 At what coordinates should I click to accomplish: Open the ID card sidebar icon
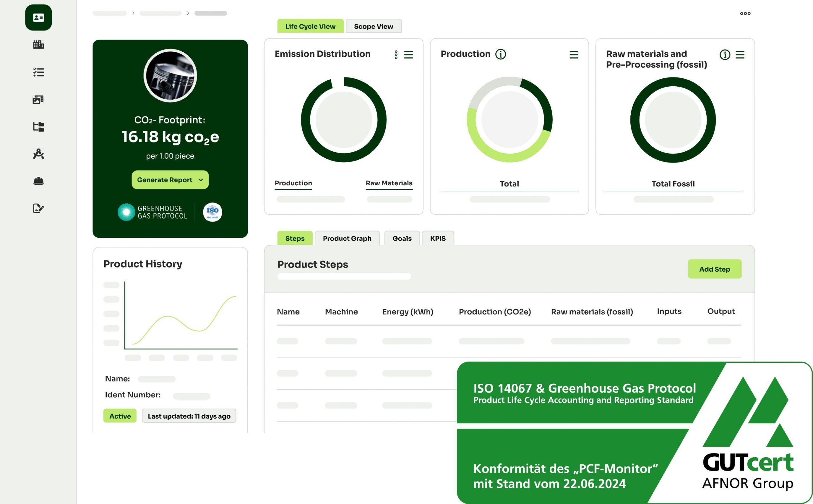38,17
